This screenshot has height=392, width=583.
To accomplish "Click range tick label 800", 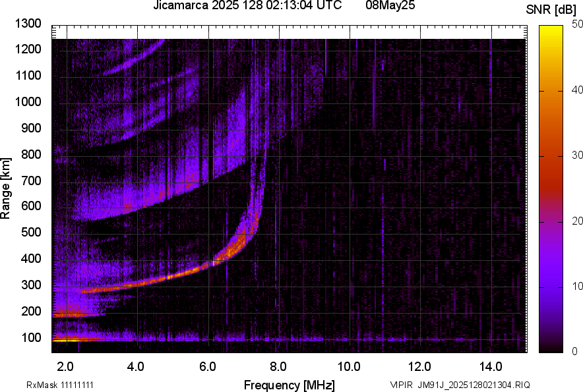I will tap(31, 154).
